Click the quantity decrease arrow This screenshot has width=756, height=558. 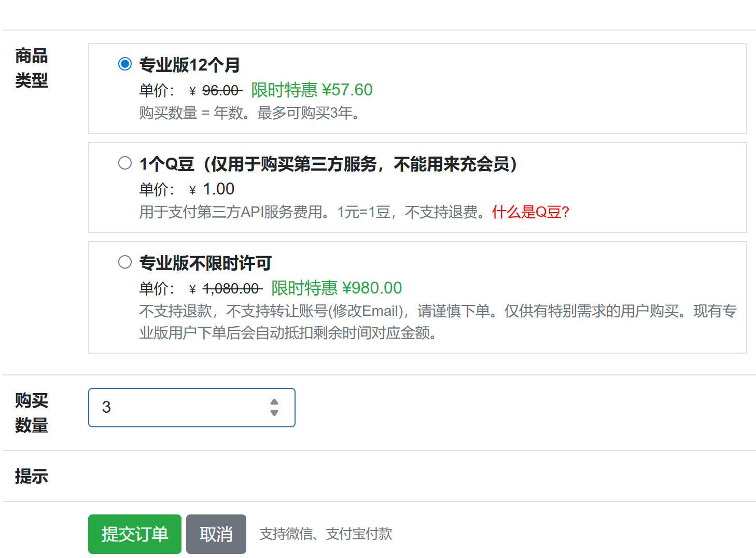(274, 413)
